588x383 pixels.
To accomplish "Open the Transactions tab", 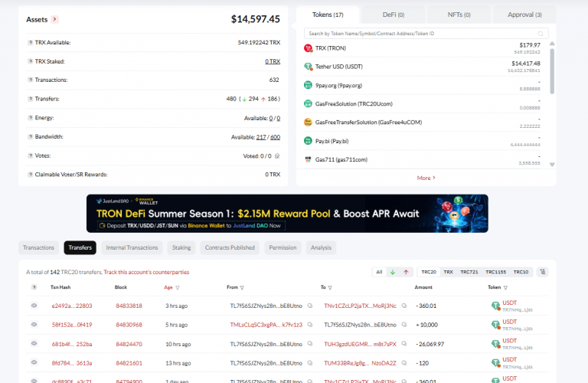I will click(x=38, y=247).
